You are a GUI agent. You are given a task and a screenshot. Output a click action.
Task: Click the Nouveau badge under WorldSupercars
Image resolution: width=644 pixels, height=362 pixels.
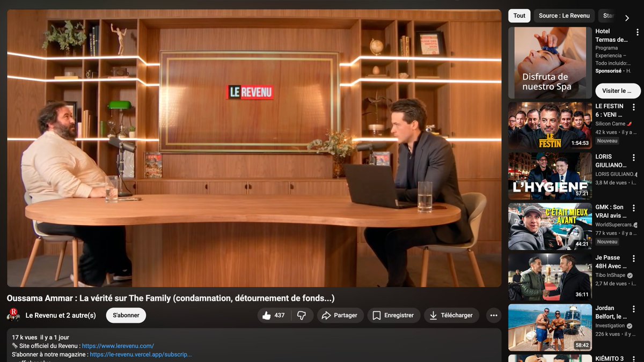607,241
